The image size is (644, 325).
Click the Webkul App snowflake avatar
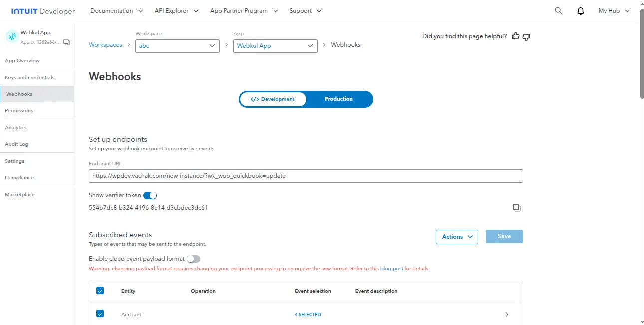tap(12, 36)
